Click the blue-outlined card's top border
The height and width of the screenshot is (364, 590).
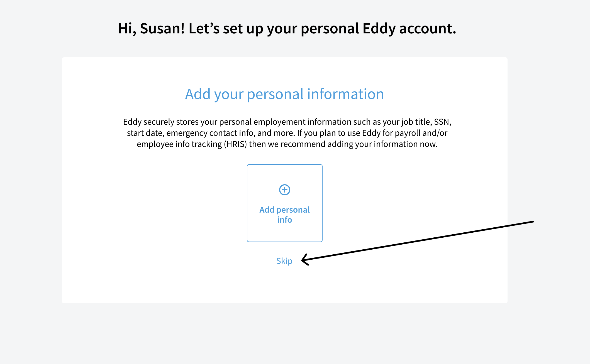click(285, 164)
